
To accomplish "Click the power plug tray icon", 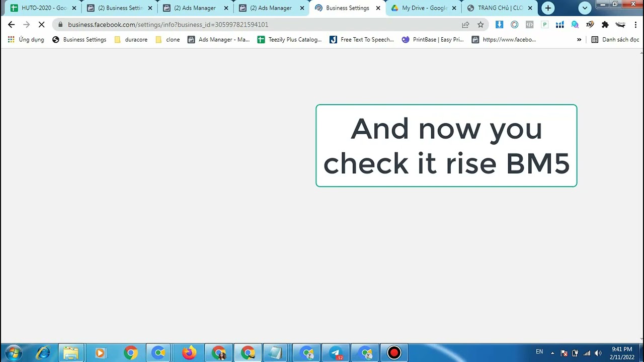I will point(575,353).
